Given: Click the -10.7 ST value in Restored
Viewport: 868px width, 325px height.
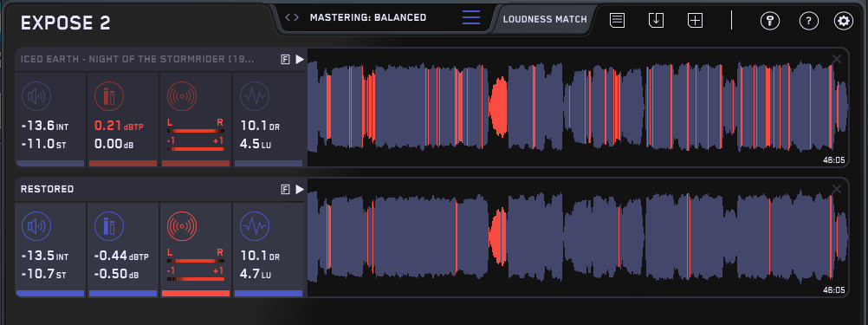Looking at the screenshot, I should 43,274.
